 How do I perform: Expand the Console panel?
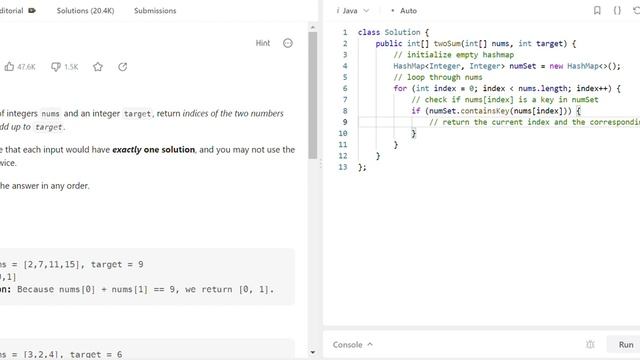353,344
